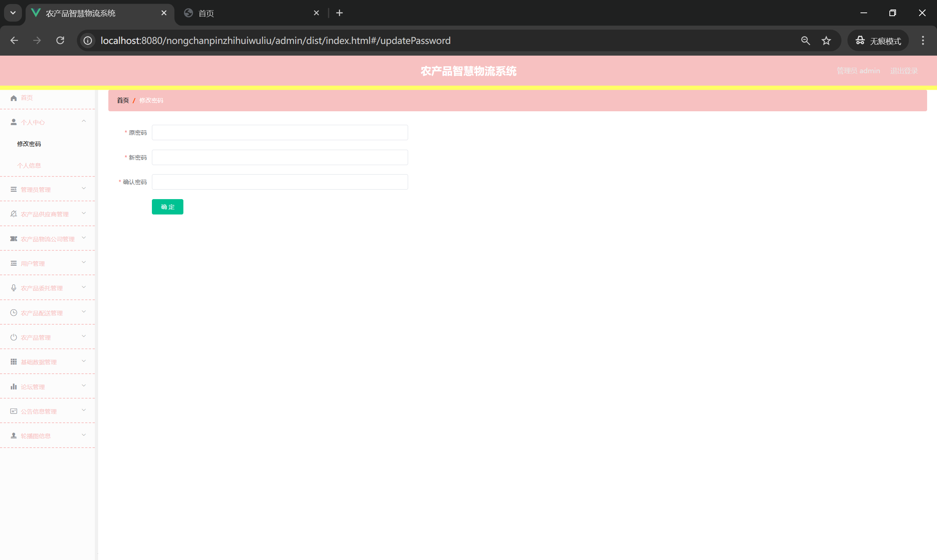Click the 首页 breadcrumb link
This screenshot has height=560, width=937.
(123, 100)
